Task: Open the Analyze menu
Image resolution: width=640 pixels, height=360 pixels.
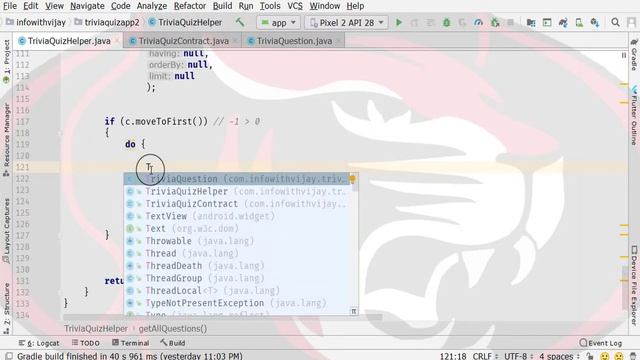Action: (151, 6)
